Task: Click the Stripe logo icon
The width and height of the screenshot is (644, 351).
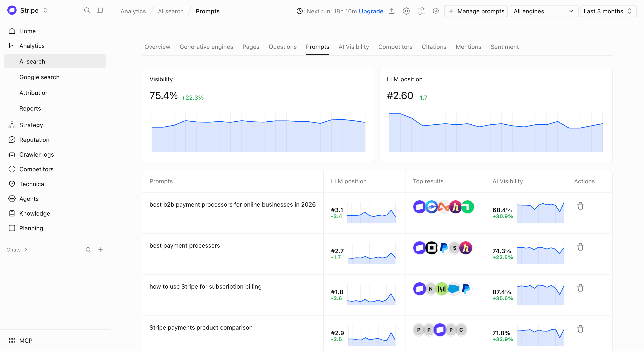Action: point(12,10)
